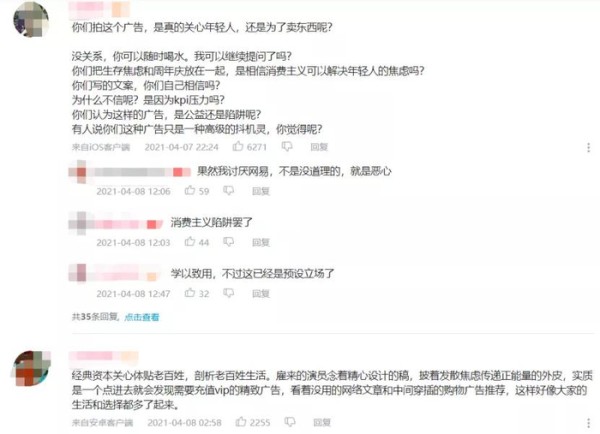Viewport: 600px width, 434px height.
Task: Expand all 35 replies via 点击查看
Action: 142,317
